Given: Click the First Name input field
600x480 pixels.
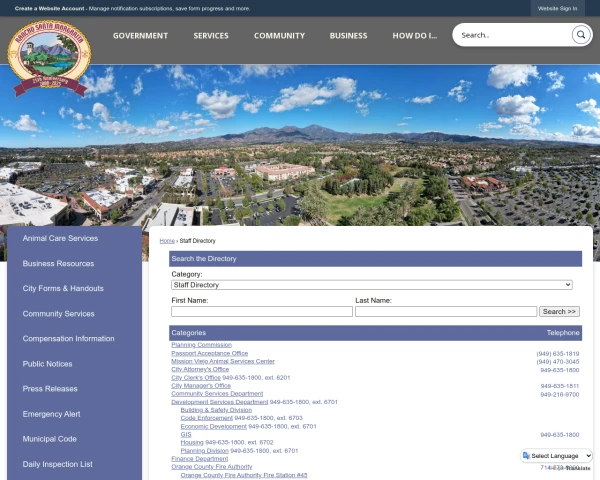Looking at the screenshot, I should 262,312.
